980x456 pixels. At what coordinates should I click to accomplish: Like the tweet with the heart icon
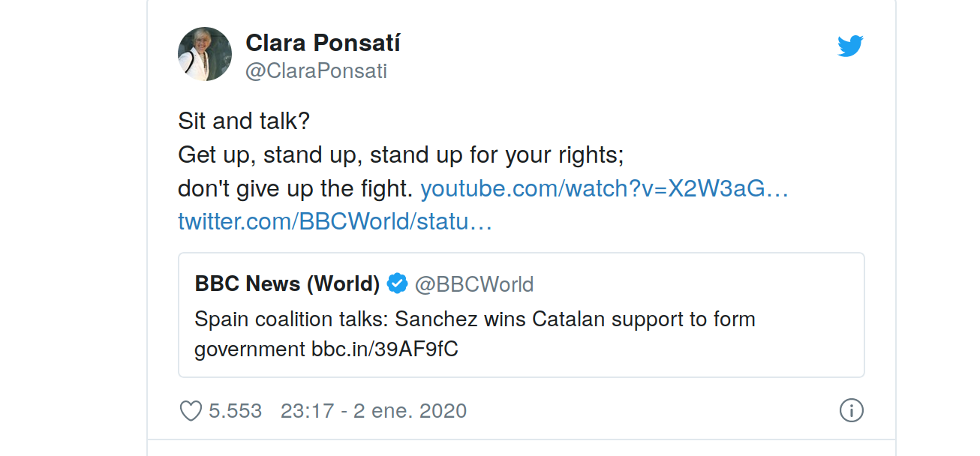coord(191,411)
